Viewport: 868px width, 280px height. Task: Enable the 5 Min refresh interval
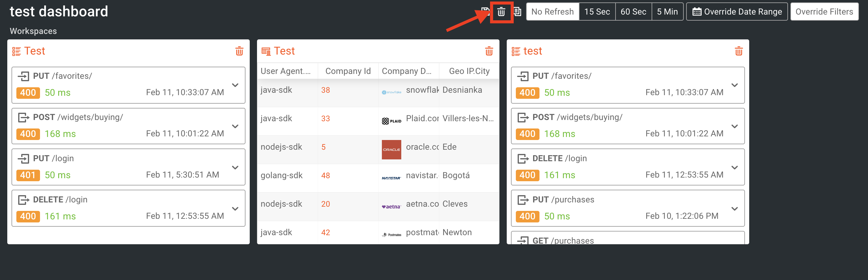pyautogui.click(x=667, y=11)
